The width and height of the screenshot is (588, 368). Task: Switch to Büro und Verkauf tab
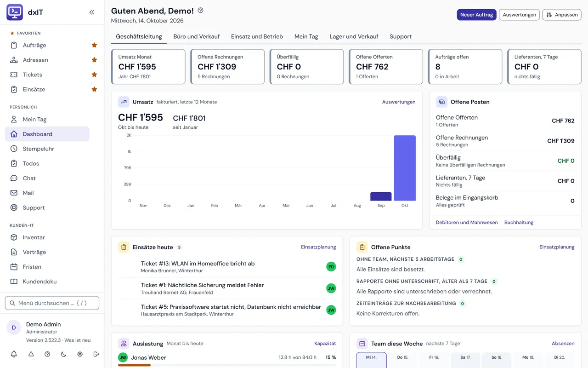[x=197, y=36]
